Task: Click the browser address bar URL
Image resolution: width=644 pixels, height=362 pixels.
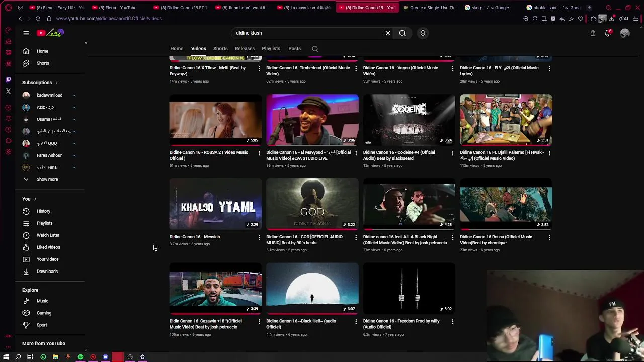Action: [109, 19]
